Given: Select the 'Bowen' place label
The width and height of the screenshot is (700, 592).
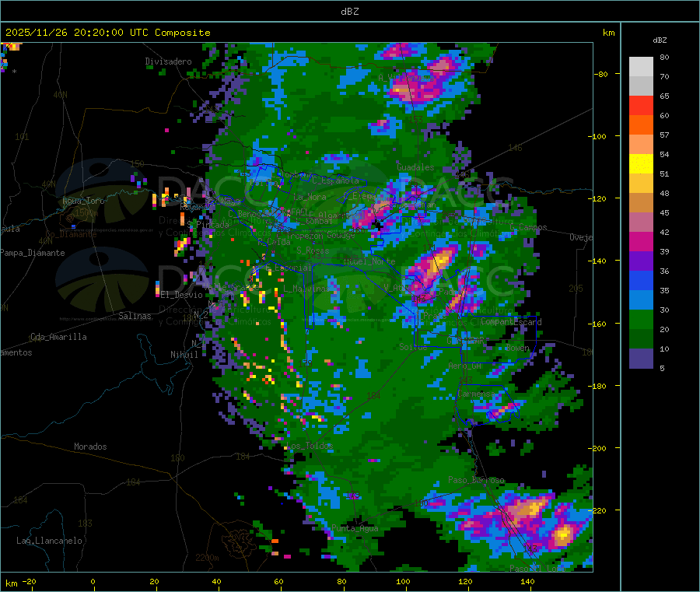Looking at the screenshot, I should coord(517,348).
